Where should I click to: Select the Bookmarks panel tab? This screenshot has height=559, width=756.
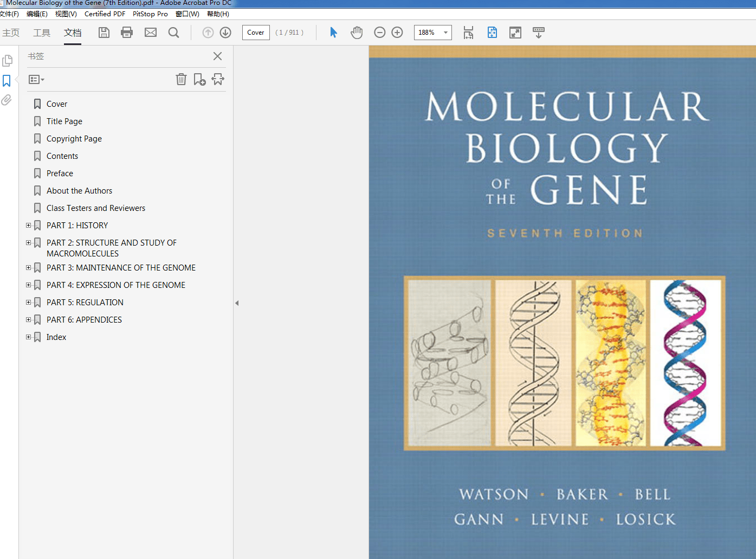pos(8,80)
